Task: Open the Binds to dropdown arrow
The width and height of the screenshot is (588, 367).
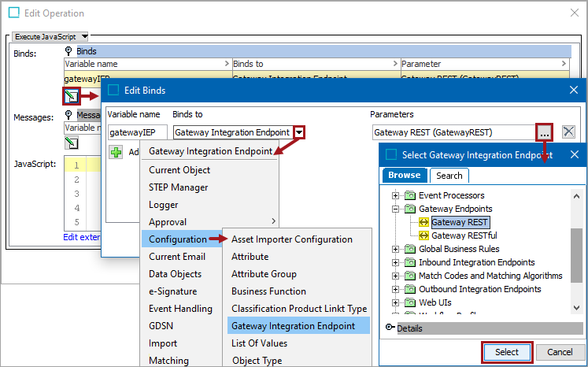Action: (299, 132)
